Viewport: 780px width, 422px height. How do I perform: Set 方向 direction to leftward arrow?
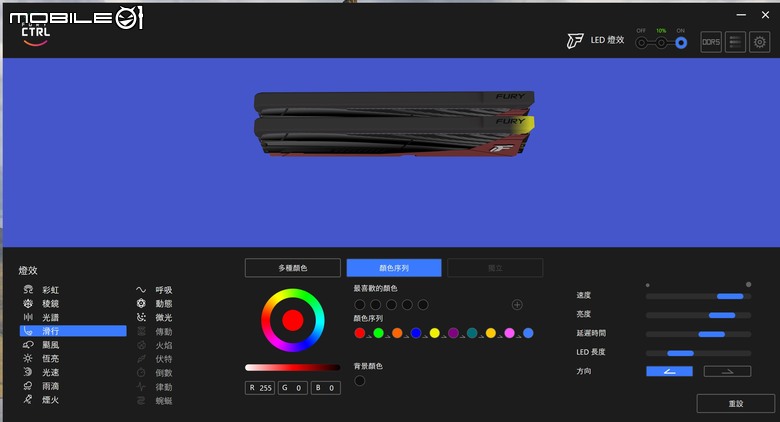pos(669,371)
